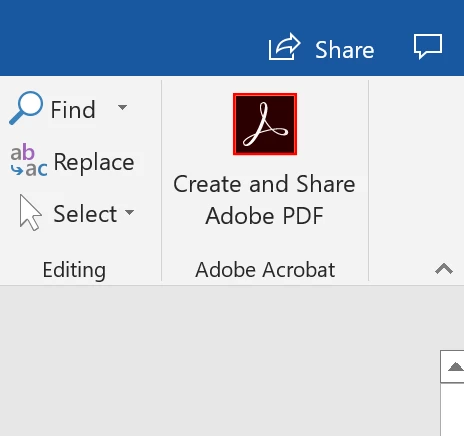Click the Adobe Acrobat PDF icon
This screenshot has height=436, width=464.
point(265,124)
